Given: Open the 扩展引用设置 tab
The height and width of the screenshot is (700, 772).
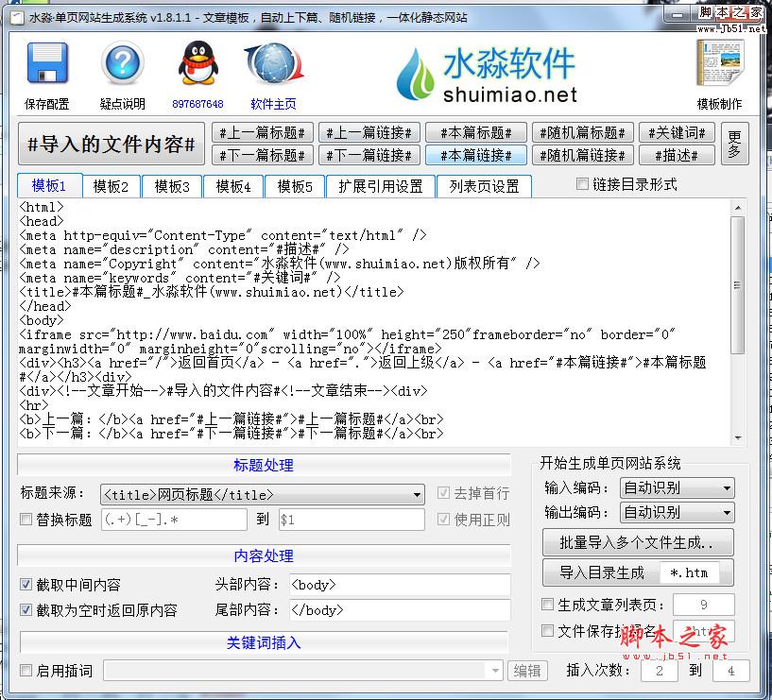Looking at the screenshot, I should (x=381, y=186).
